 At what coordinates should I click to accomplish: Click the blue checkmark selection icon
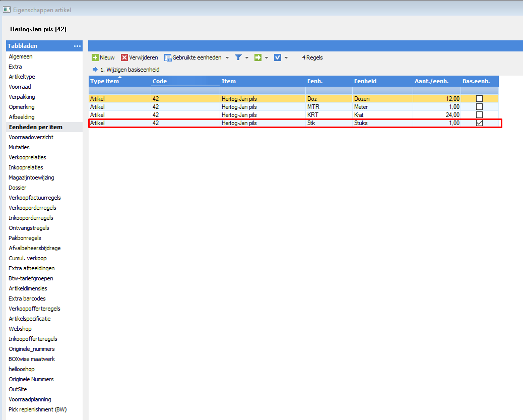click(x=278, y=57)
